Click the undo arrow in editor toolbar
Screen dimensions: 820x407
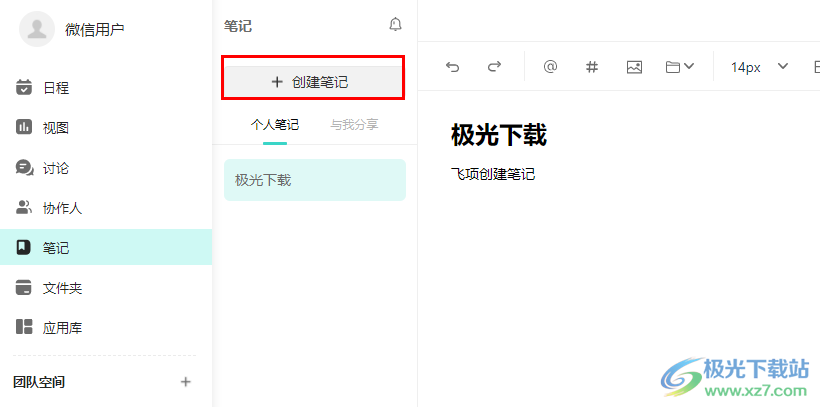pyautogui.click(x=453, y=67)
